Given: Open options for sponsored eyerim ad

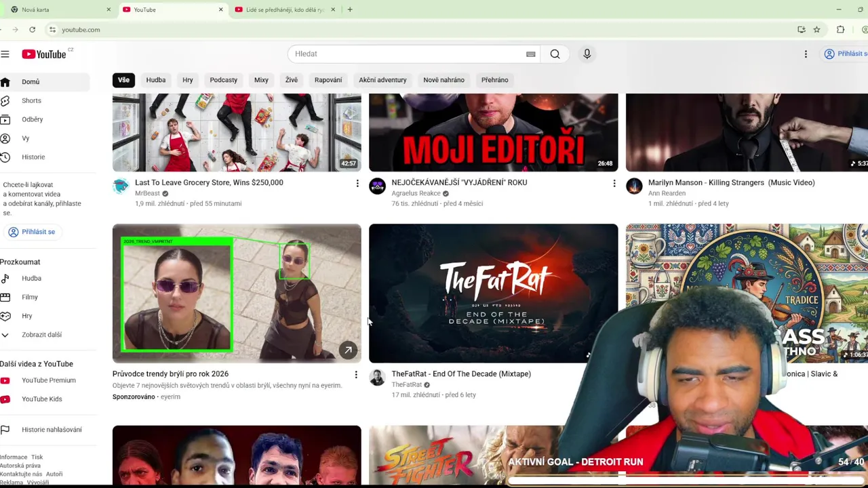Looking at the screenshot, I should point(356,375).
